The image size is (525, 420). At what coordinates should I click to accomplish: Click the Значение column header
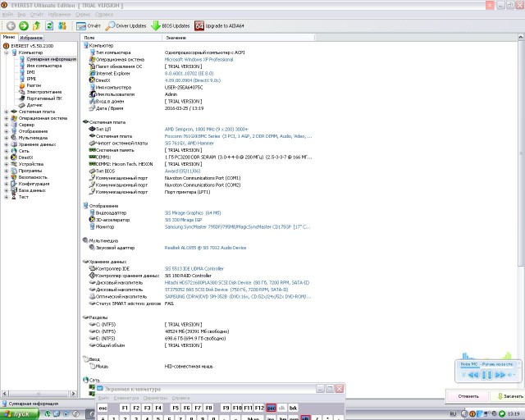(x=238, y=38)
